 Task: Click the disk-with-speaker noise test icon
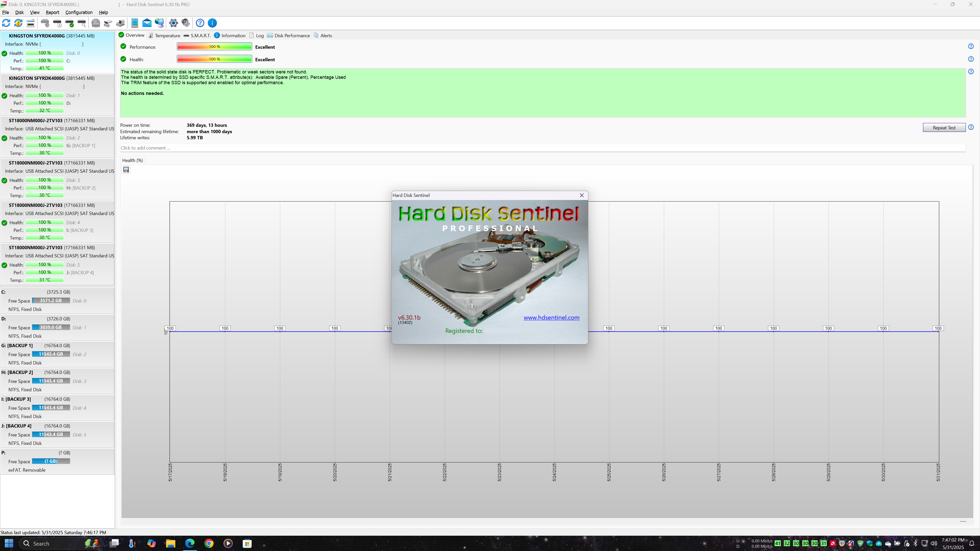(x=45, y=23)
